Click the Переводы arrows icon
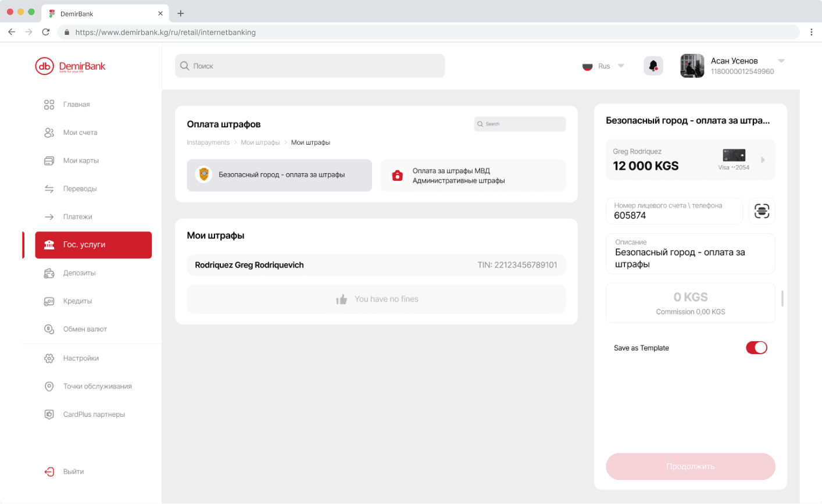This screenshot has width=822, height=504. click(x=49, y=189)
